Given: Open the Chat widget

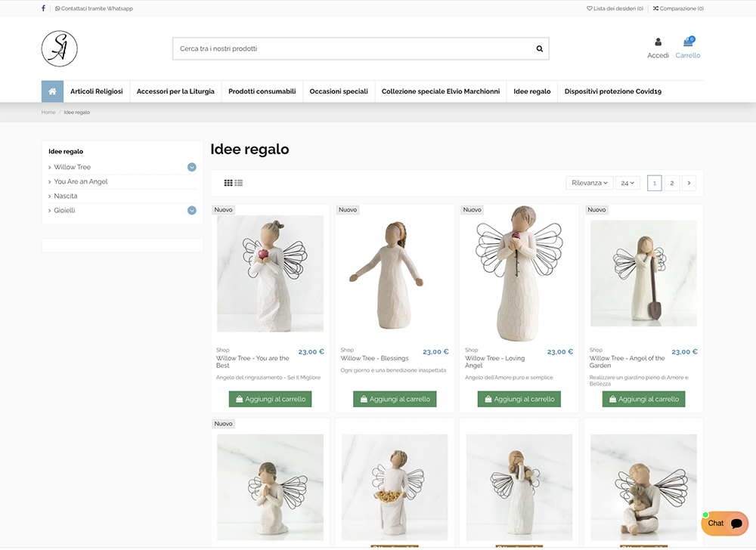Looking at the screenshot, I should 724,524.
